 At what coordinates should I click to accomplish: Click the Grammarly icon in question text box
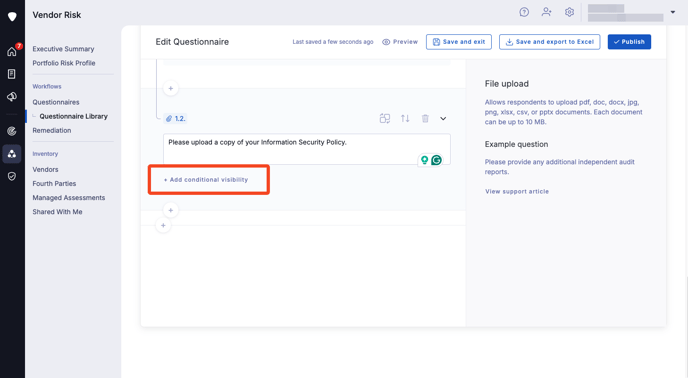(436, 160)
